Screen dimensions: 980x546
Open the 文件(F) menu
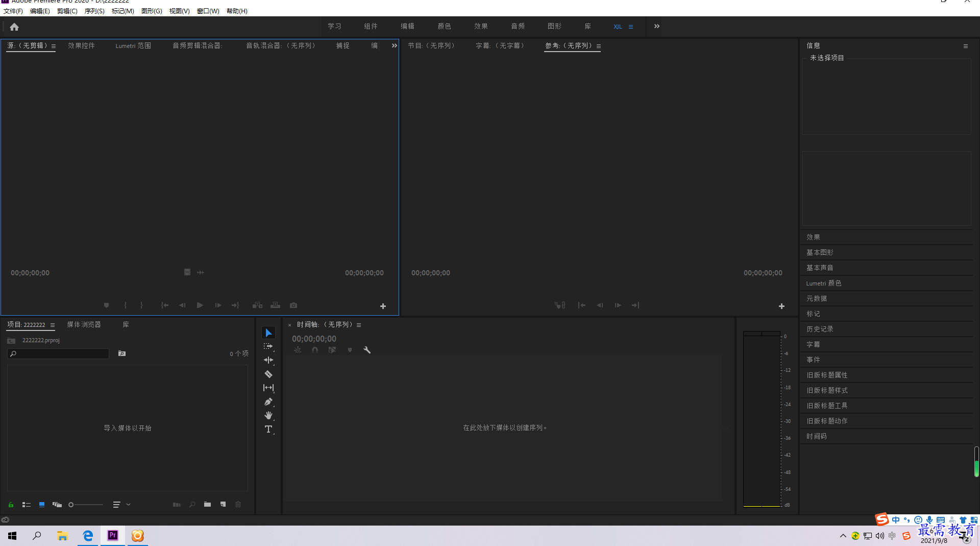click(13, 11)
